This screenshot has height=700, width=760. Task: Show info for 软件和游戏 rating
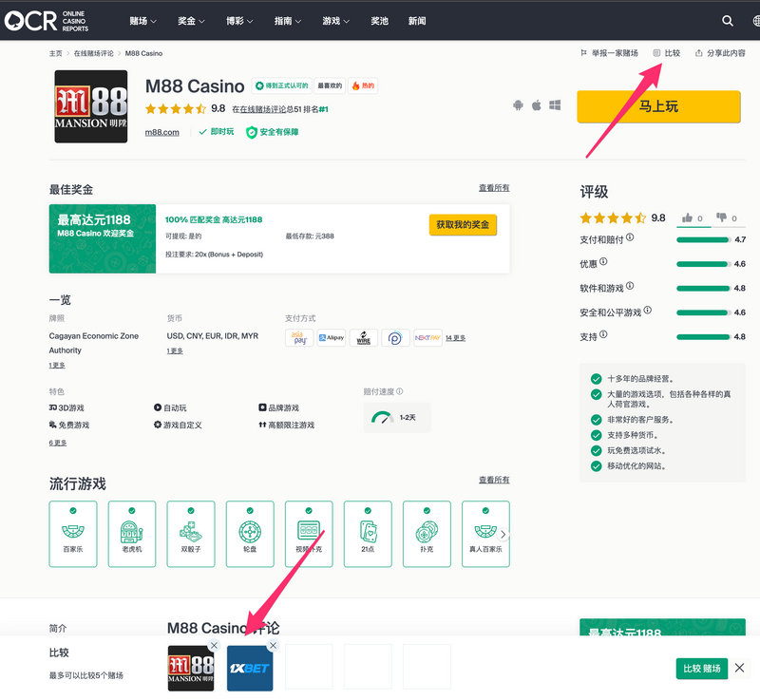pyautogui.click(x=630, y=286)
